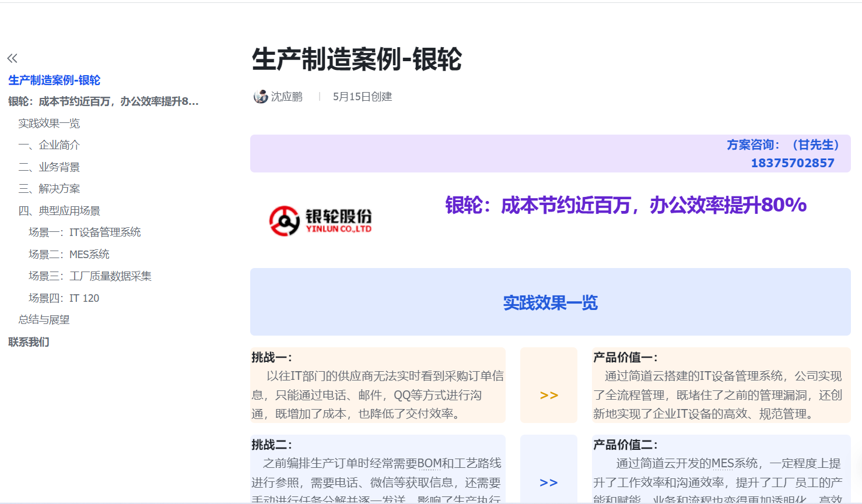Open outline item 银轮：成本节约近百万
The height and width of the screenshot is (504, 862).
(x=103, y=101)
